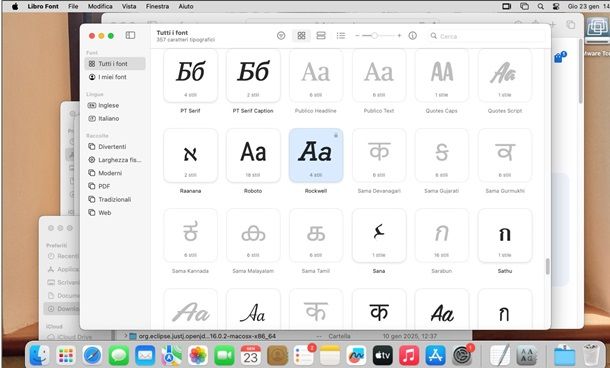Select the Quotes Caps font card
The image size is (610, 368).
(x=442, y=76)
